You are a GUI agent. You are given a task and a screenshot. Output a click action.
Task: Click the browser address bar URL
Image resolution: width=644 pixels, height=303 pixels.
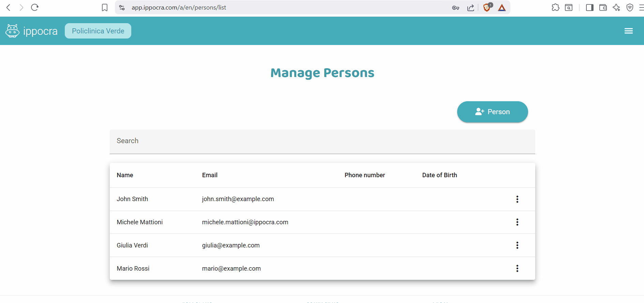[179, 7]
